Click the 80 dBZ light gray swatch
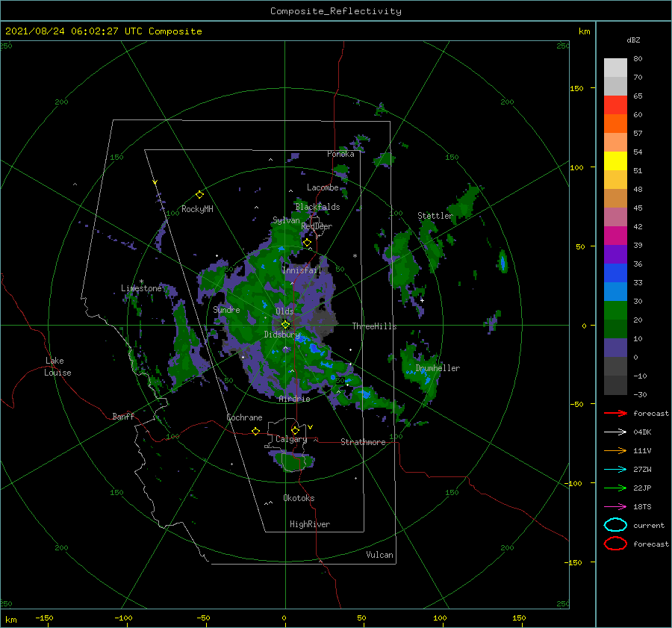The height and width of the screenshot is (628, 672). point(615,67)
